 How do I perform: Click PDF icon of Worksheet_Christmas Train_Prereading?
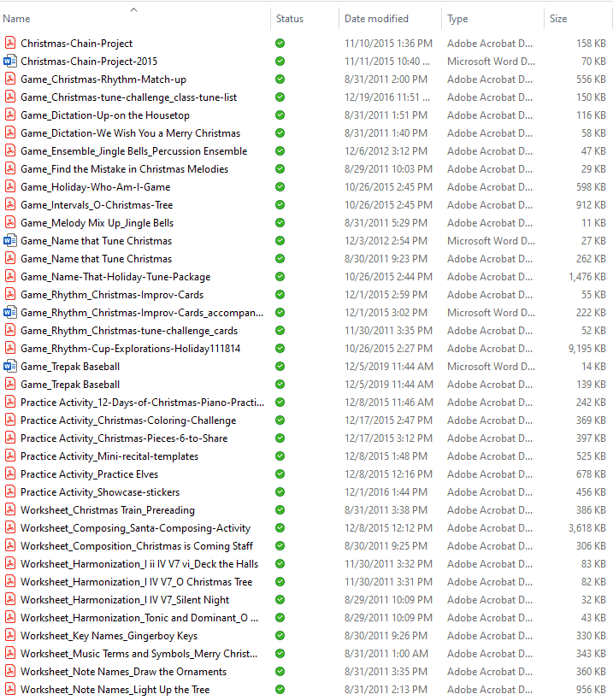9,509
